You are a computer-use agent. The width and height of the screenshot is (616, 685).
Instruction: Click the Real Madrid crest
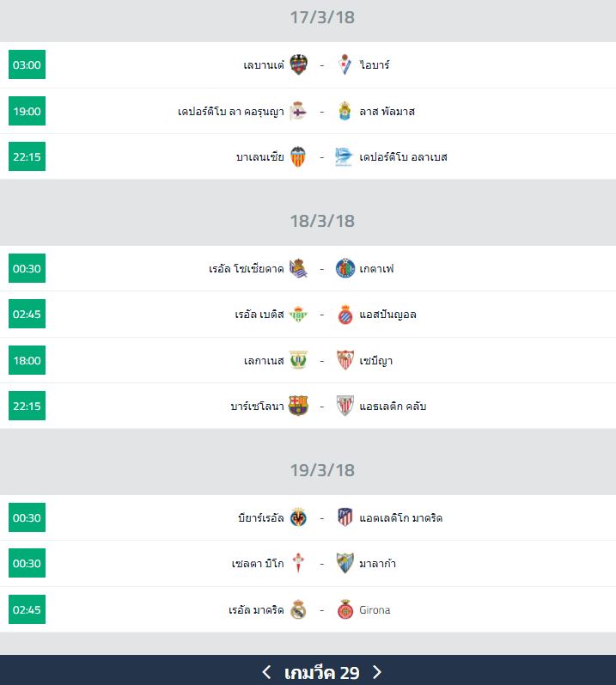tap(298, 609)
